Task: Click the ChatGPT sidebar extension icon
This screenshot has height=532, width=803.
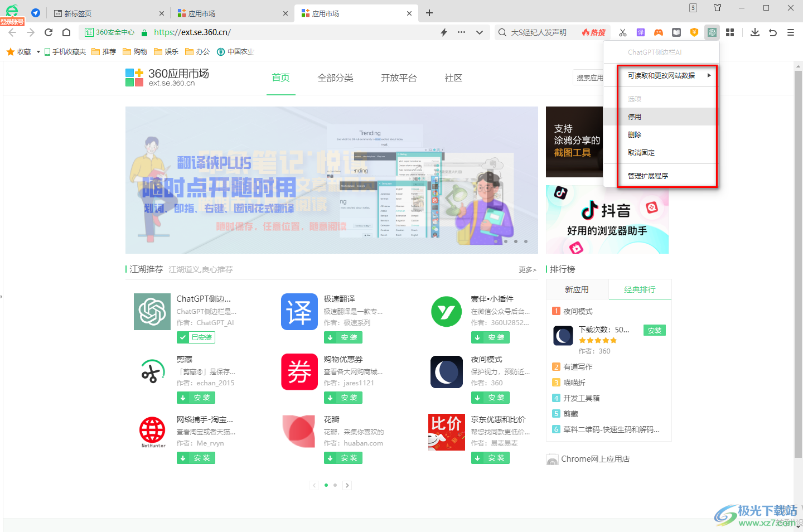Action: [x=712, y=32]
